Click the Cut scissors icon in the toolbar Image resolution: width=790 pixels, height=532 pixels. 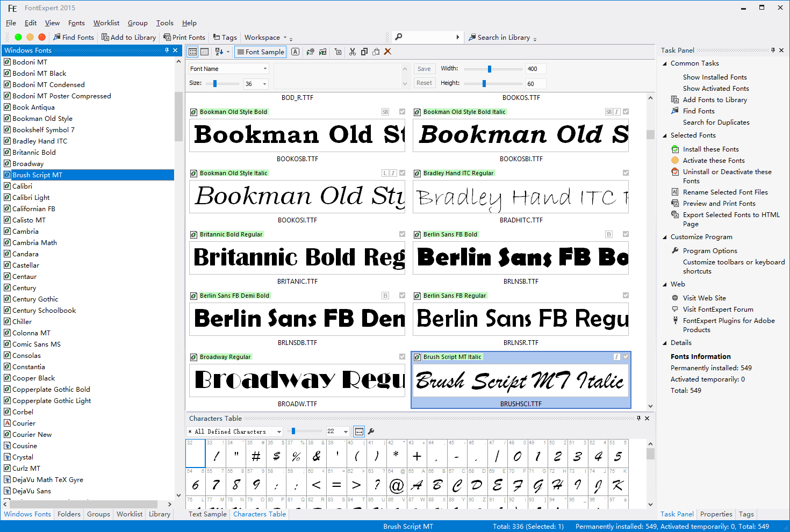[352, 52]
